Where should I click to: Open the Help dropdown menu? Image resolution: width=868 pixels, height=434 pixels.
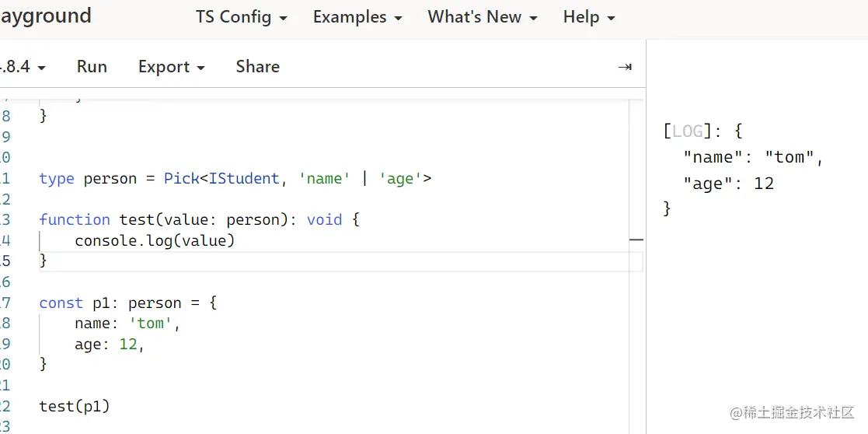pos(589,17)
